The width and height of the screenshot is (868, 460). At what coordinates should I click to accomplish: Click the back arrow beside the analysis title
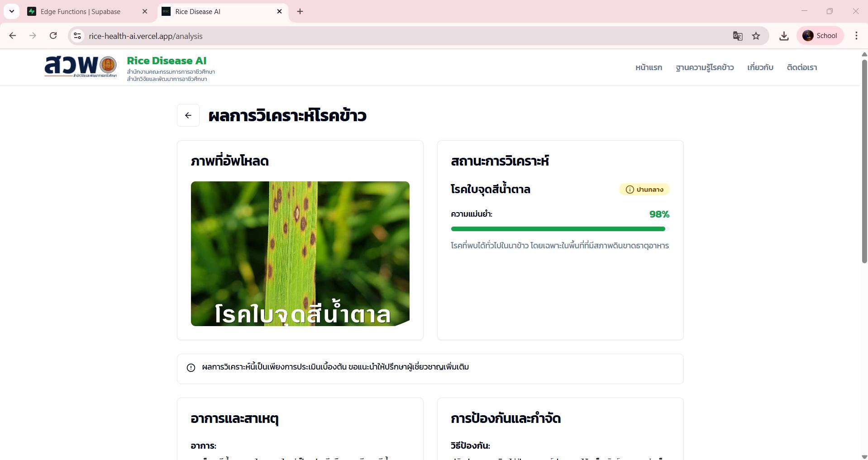coord(188,115)
